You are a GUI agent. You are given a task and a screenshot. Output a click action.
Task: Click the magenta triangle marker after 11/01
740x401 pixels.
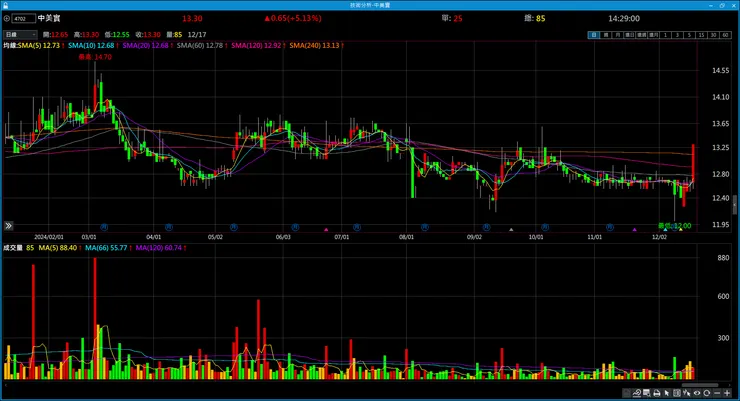tap(635, 230)
